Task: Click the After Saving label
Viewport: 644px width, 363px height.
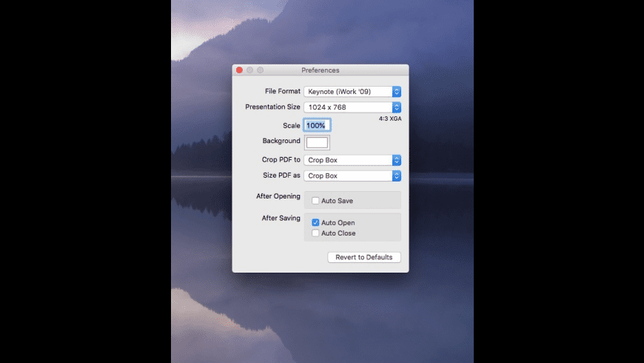Action: point(281,218)
